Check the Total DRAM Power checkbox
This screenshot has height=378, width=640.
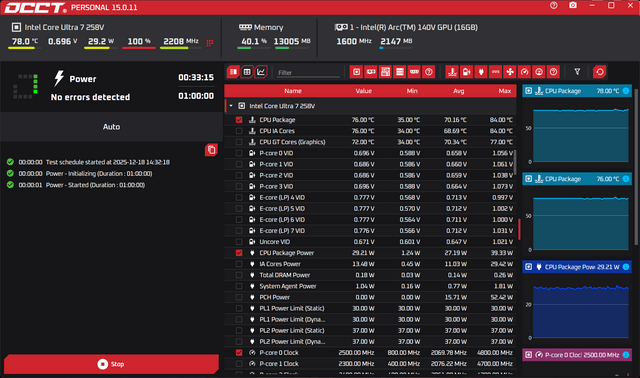click(x=239, y=275)
